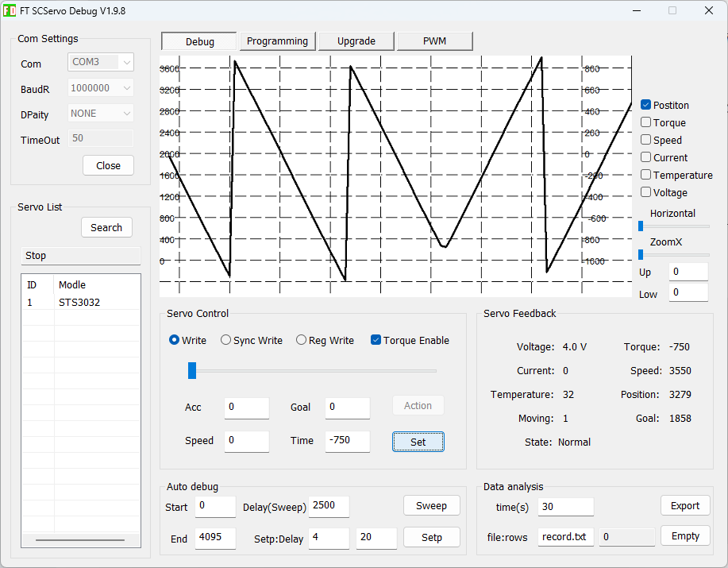This screenshot has height=568, width=728.
Task: Click the Speed feedback value 3550
Action: tap(680, 371)
